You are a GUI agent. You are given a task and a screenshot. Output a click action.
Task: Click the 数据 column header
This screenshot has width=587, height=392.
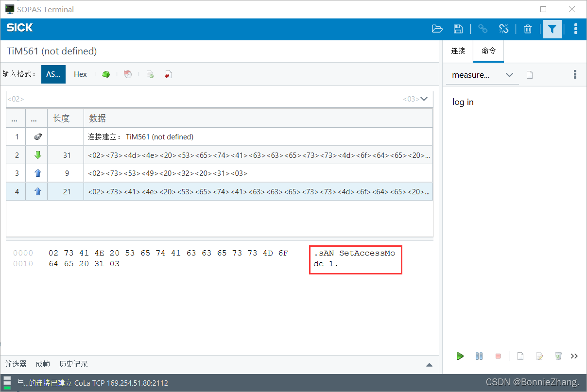(x=258, y=118)
